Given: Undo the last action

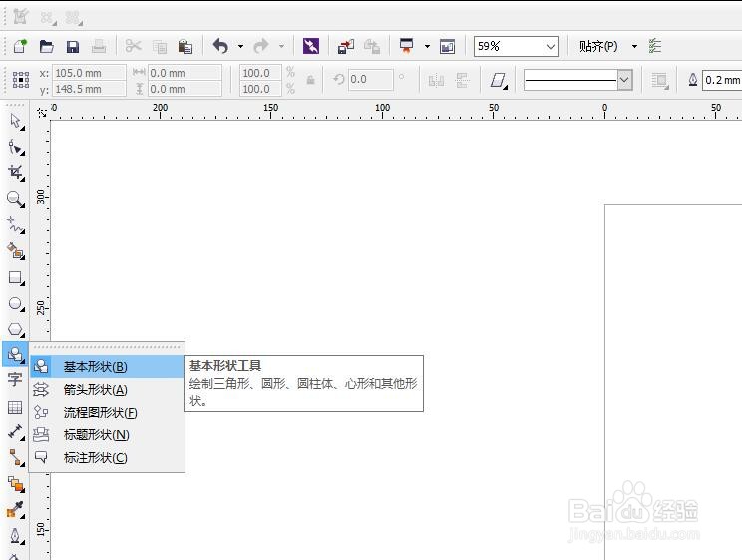Looking at the screenshot, I should (220, 46).
